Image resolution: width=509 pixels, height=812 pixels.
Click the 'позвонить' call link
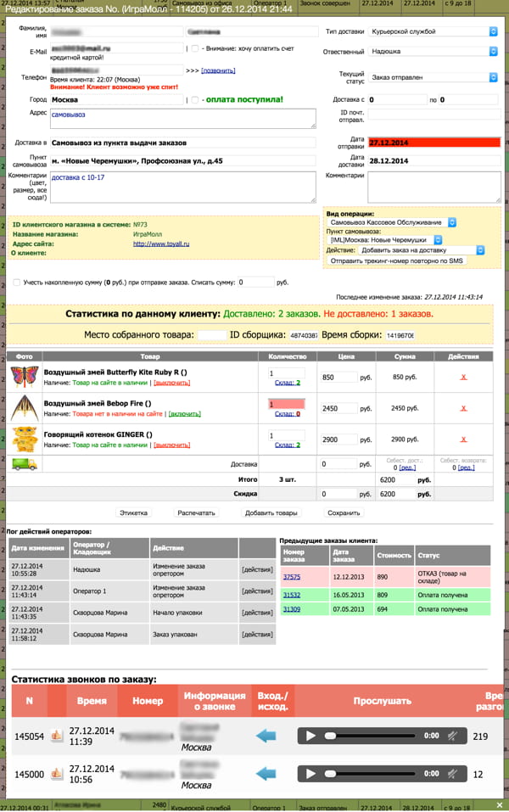[x=218, y=70]
